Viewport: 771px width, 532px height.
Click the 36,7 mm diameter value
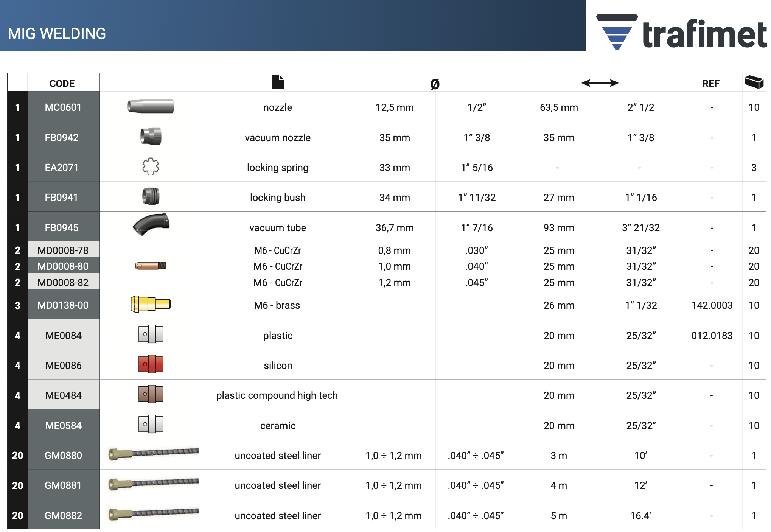(x=395, y=228)
